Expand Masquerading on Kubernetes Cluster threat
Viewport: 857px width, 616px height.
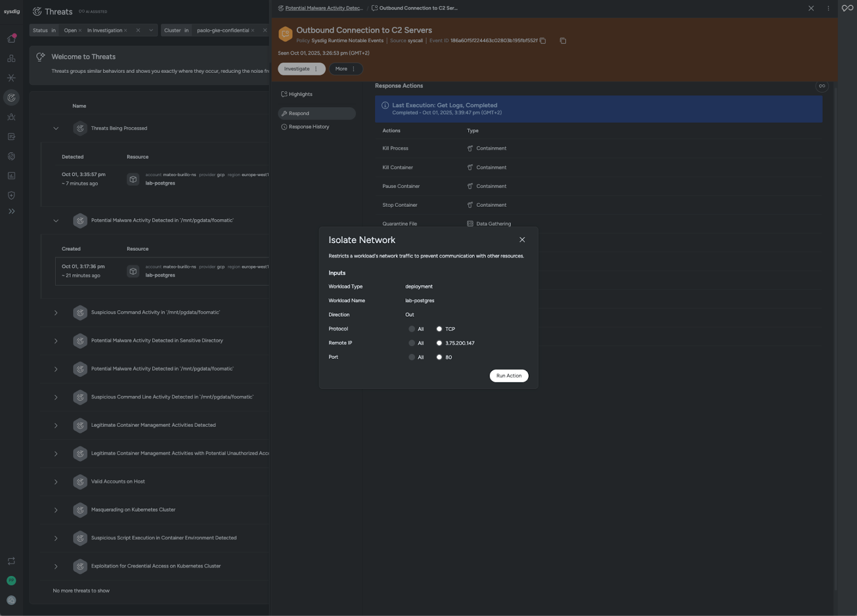coord(56,510)
